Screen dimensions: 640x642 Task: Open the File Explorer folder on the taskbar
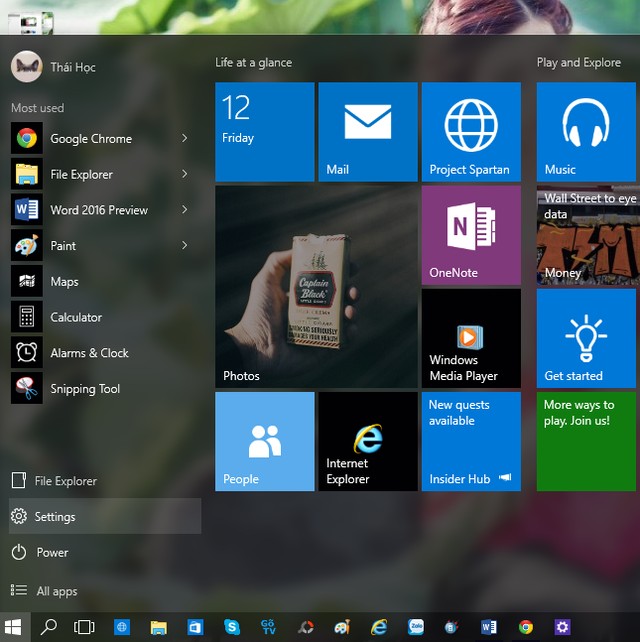158,627
